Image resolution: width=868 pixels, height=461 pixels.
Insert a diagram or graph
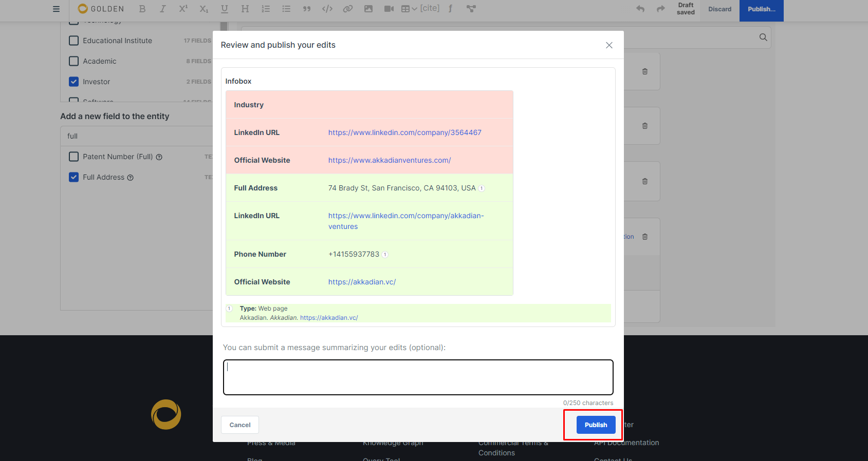[x=471, y=9]
